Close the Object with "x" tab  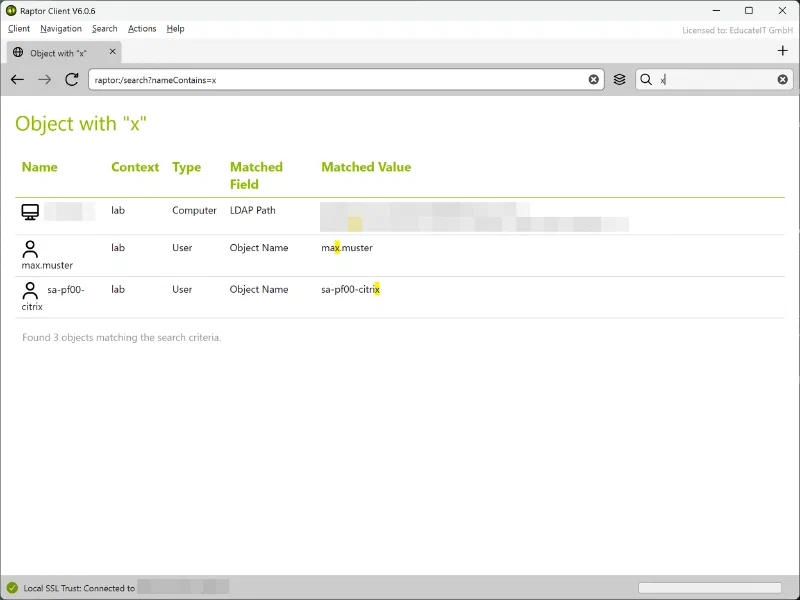(x=112, y=52)
